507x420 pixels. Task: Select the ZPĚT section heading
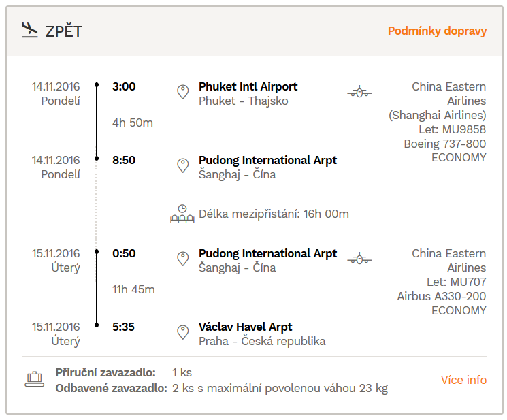tap(64, 31)
